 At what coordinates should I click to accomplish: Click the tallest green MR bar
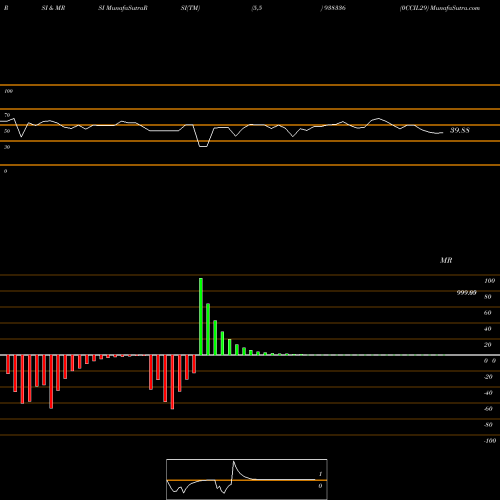(201, 316)
